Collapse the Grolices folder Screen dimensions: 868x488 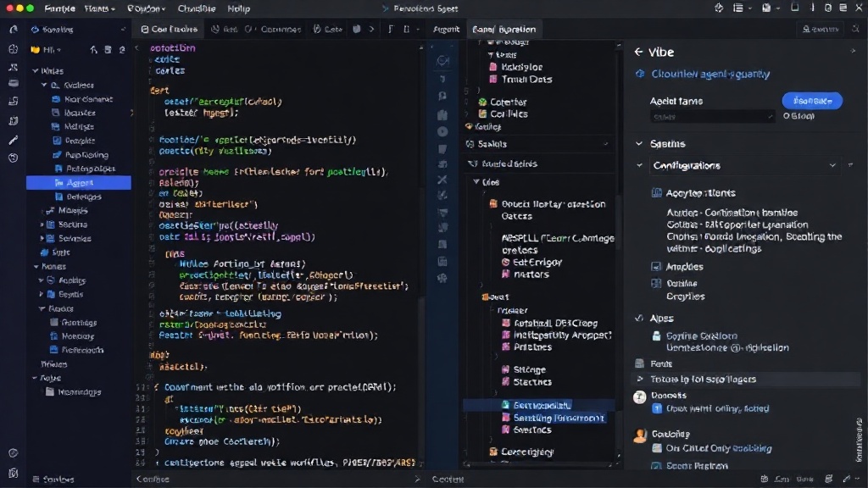point(44,86)
